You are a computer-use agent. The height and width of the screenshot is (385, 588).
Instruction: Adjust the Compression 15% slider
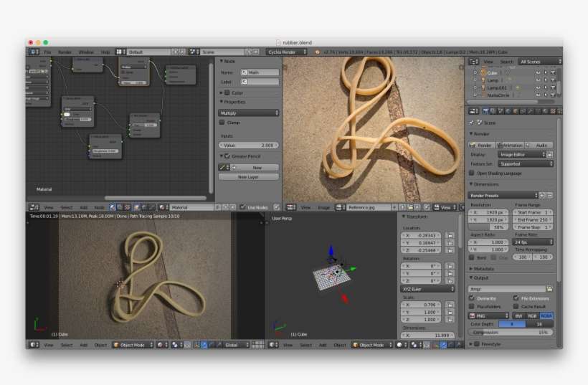point(511,333)
